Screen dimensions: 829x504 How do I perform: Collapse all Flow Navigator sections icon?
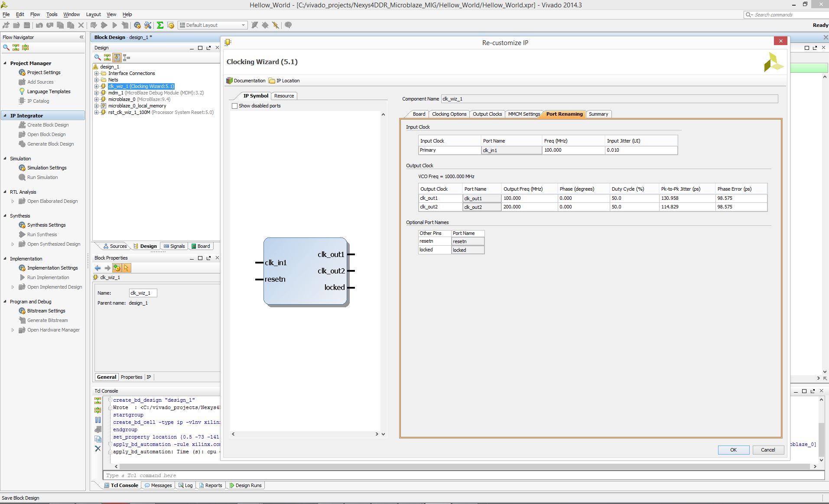coord(16,47)
